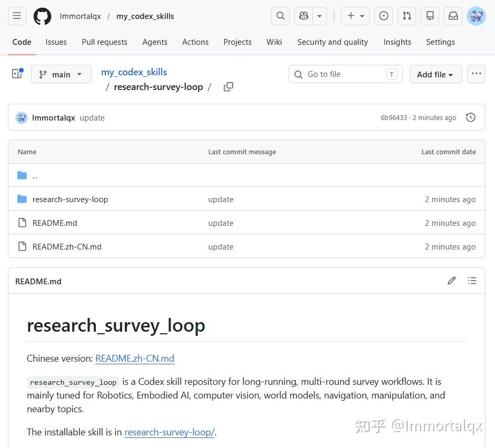This screenshot has height=448, width=495.
Task: Open the README.md file row
Action: point(246,223)
